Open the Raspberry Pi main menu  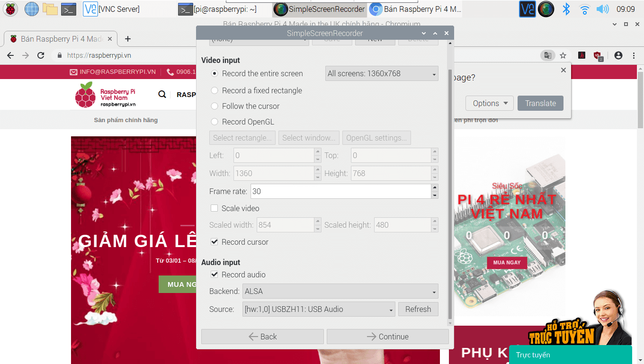10,9
